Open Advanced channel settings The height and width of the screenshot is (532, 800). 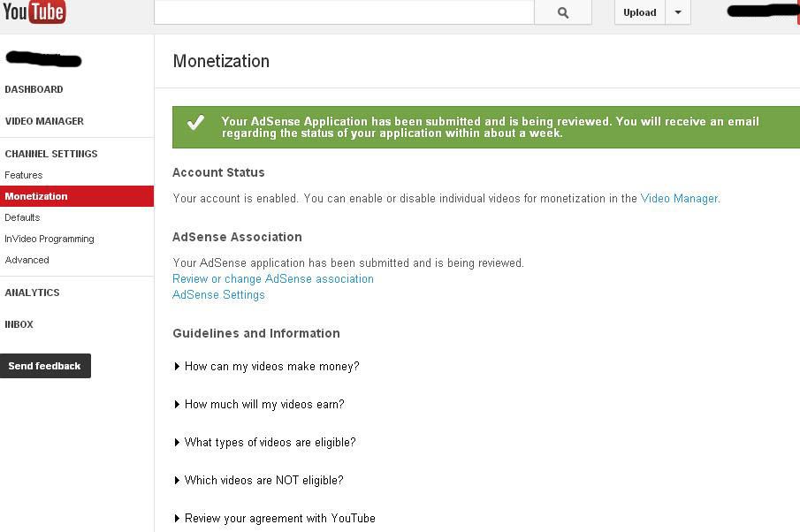coord(27,260)
